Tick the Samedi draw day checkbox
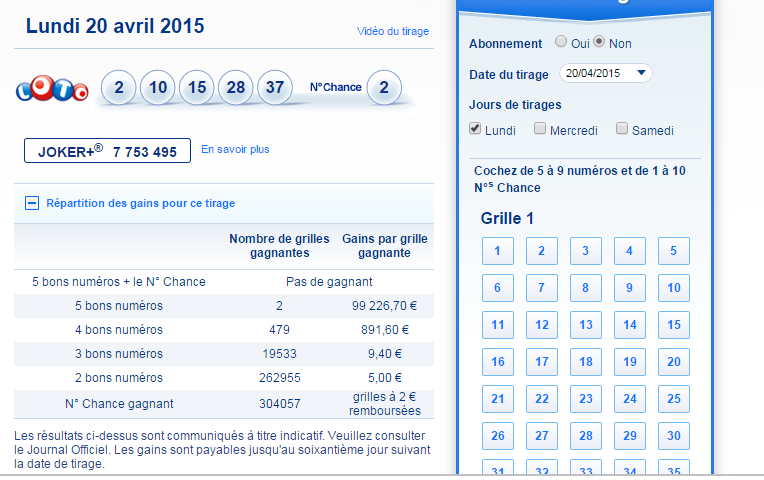The width and height of the screenshot is (764, 480). (622, 129)
